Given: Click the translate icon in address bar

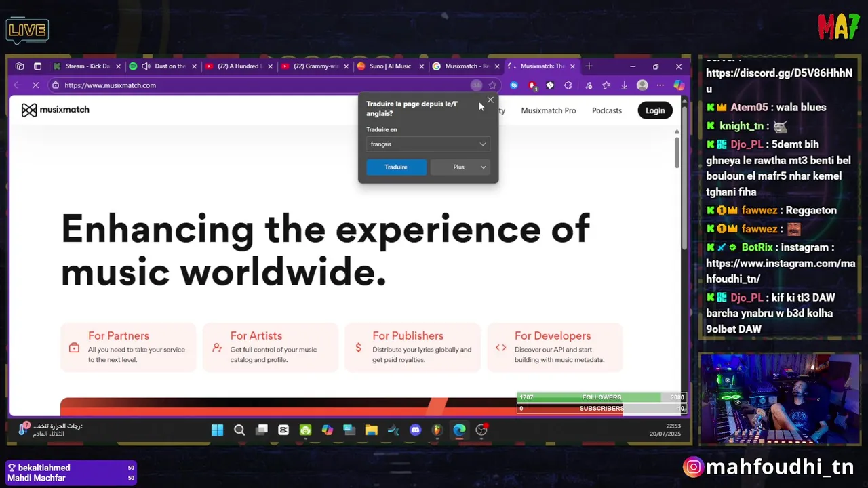Looking at the screenshot, I should 476,85.
